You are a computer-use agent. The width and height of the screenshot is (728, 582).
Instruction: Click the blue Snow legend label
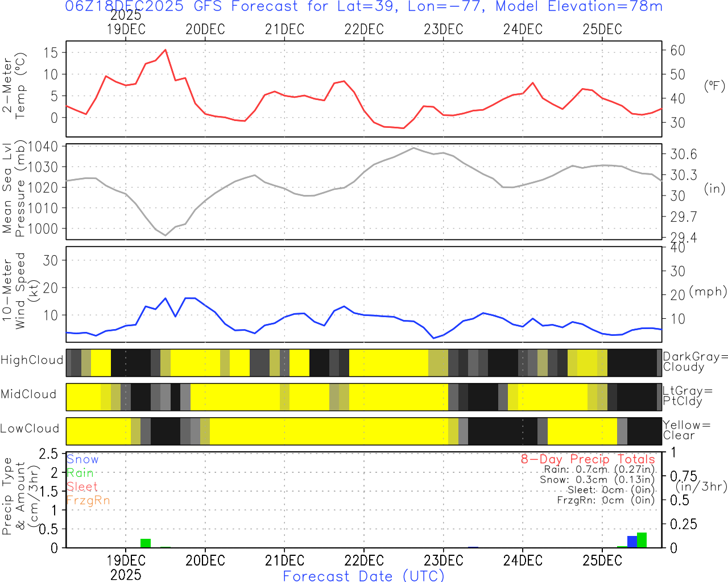[x=82, y=459]
